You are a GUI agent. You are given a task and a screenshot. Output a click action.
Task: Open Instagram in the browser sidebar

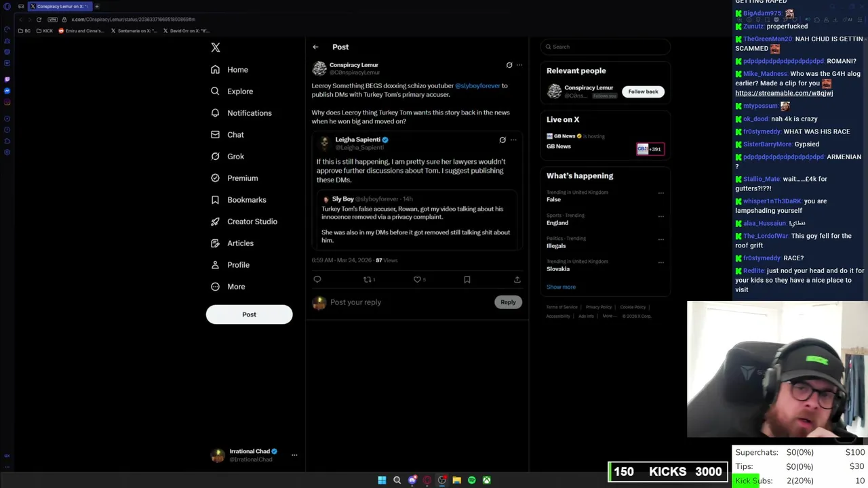pos(7,102)
